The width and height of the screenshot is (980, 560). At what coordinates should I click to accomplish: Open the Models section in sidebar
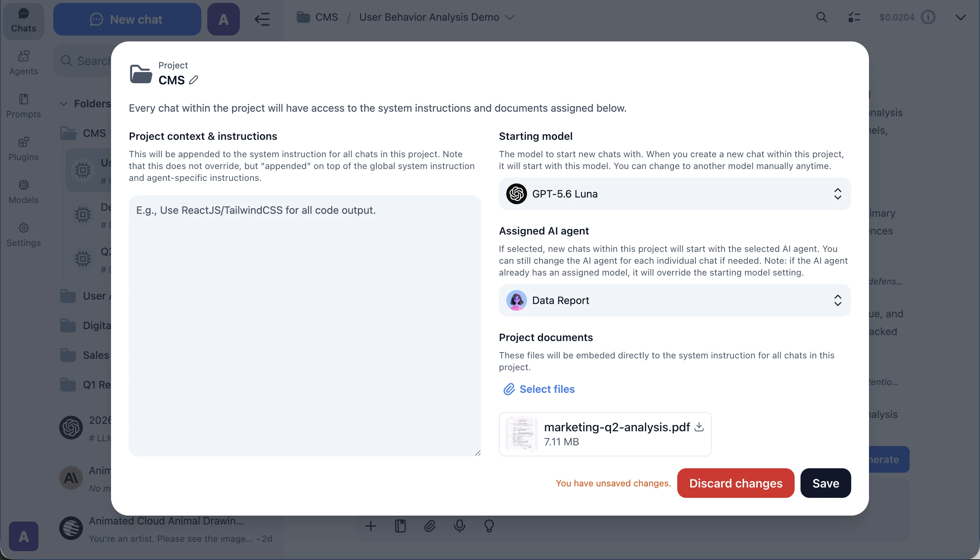23,192
